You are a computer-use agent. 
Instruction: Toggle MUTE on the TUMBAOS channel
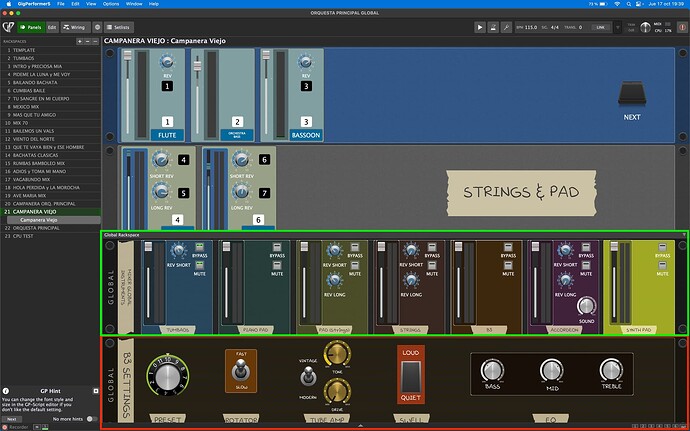199,265
